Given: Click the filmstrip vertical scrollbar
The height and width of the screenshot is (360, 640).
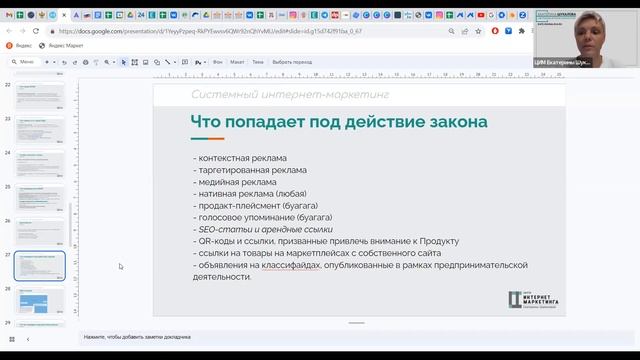Looking at the screenshot, I should pos(71,225).
